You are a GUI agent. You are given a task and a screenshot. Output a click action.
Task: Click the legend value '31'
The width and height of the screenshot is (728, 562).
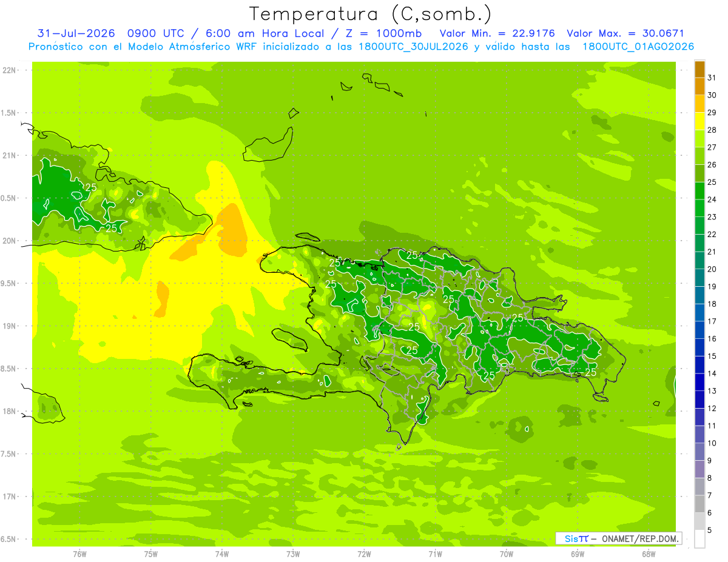(x=712, y=78)
